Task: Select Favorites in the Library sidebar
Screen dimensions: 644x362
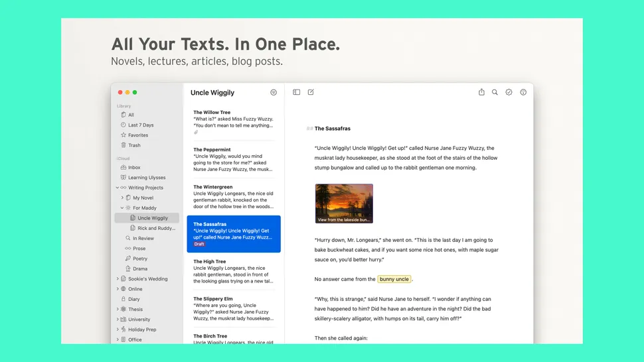Action: 138,135
